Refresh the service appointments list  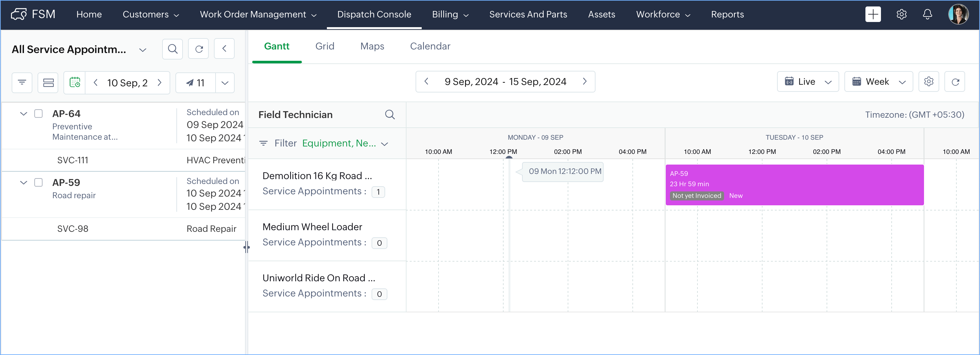[199, 49]
